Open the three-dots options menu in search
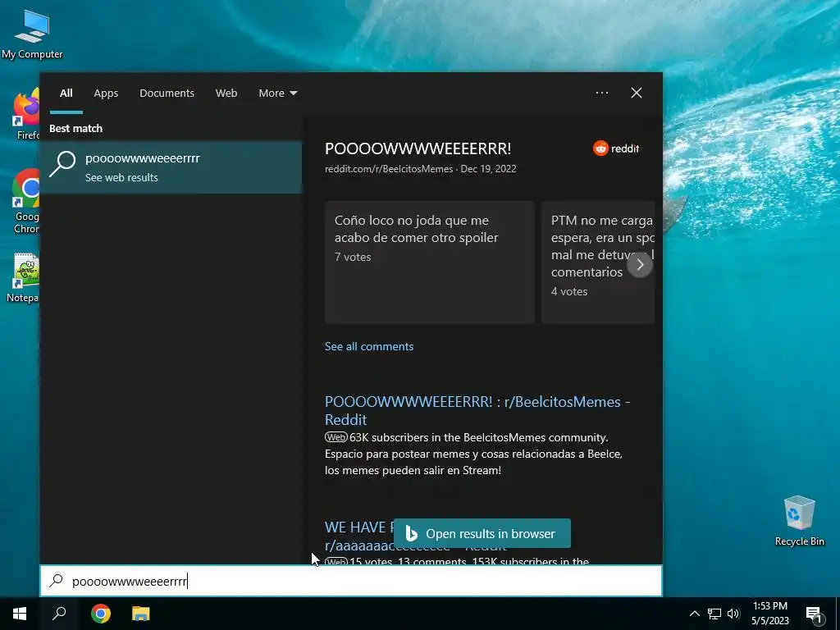The height and width of the screenshot is (630, 840). [601, 93]
